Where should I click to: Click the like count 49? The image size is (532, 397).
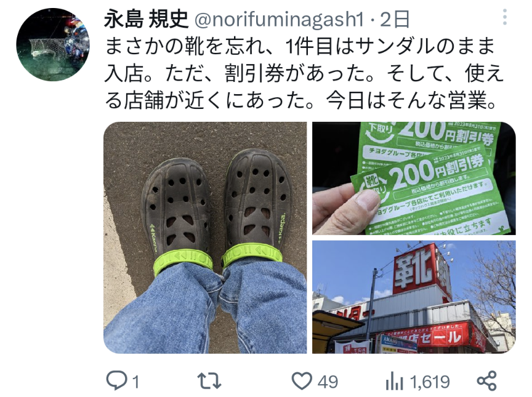pos(328,382)
